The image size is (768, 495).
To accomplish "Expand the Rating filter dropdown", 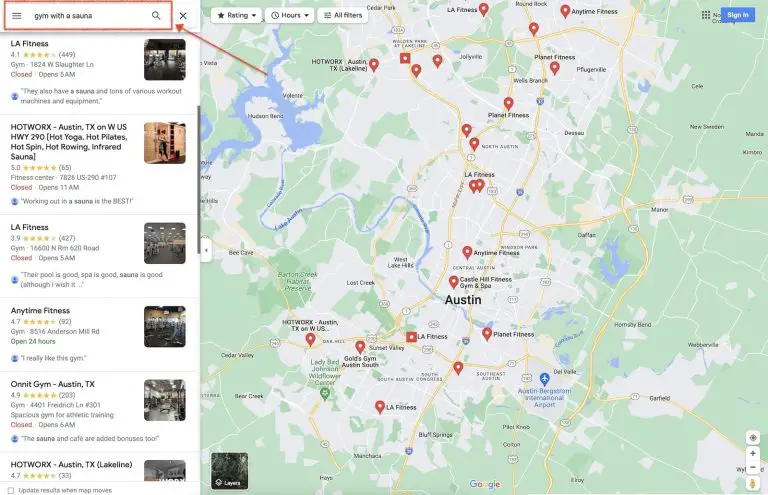I will click(x=235, y=16).
